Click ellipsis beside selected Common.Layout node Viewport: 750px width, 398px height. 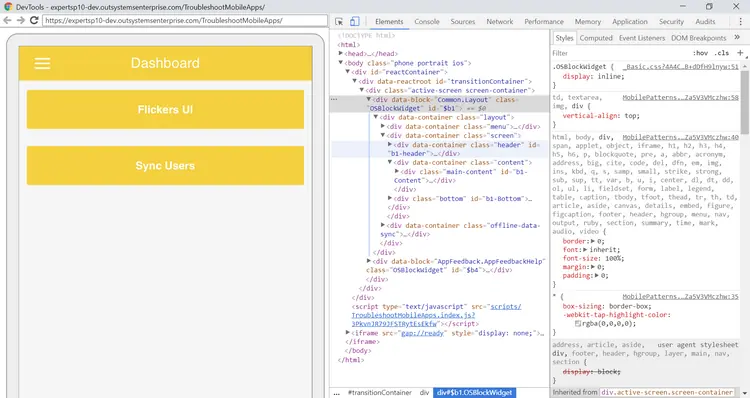click(x=334, y=100)
